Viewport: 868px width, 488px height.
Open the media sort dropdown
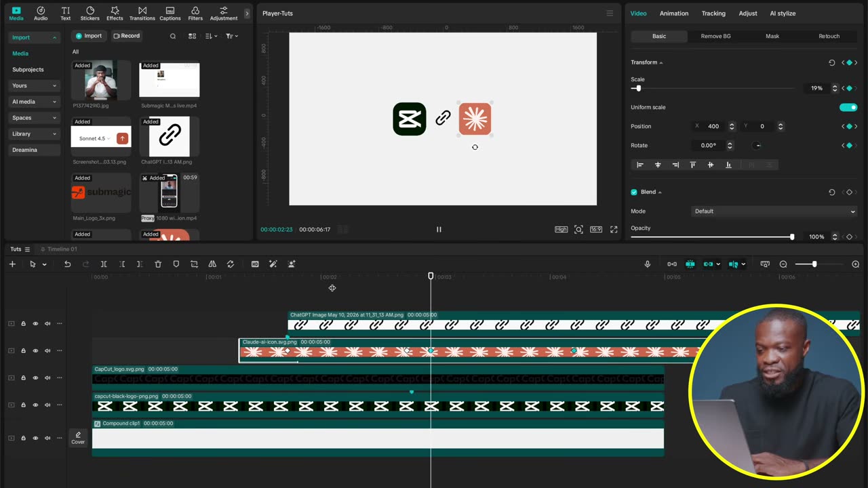pos(211,36)
